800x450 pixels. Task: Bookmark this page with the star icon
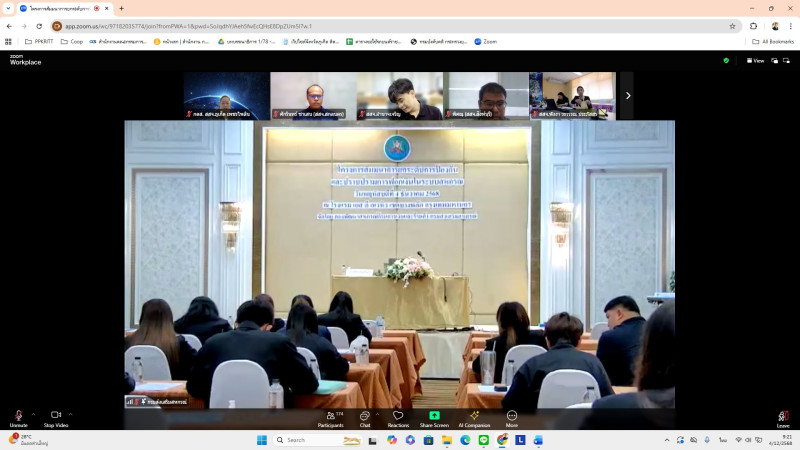pyautogui.click(x=732, y=26)
